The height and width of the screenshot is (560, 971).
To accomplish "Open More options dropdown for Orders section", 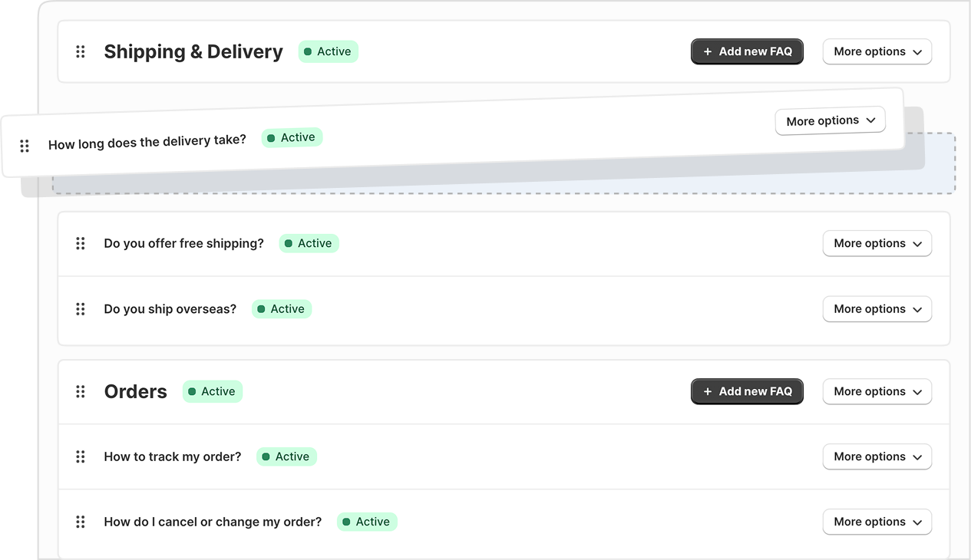I will [x=877, y=391].
